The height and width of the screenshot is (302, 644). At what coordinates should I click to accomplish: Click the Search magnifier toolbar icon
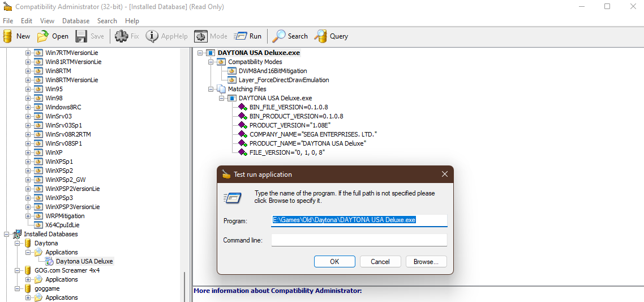(x=279, y=36)
